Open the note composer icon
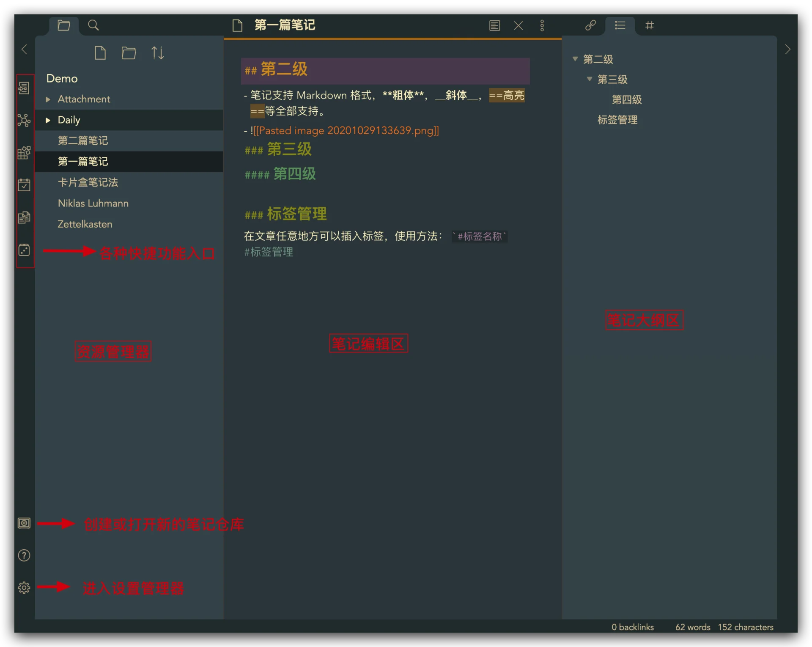 [24, 218]
